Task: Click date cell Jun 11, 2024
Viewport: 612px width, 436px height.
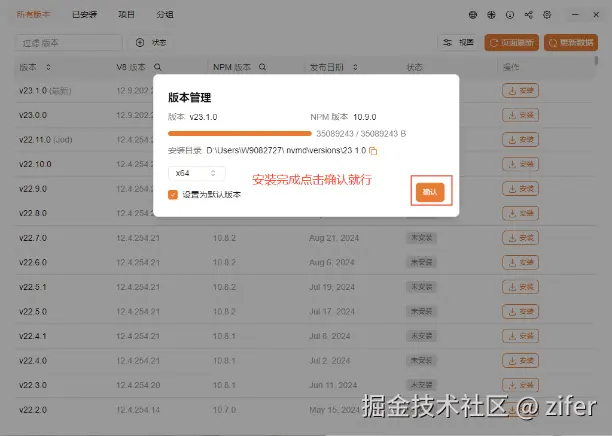Action: 333,385
